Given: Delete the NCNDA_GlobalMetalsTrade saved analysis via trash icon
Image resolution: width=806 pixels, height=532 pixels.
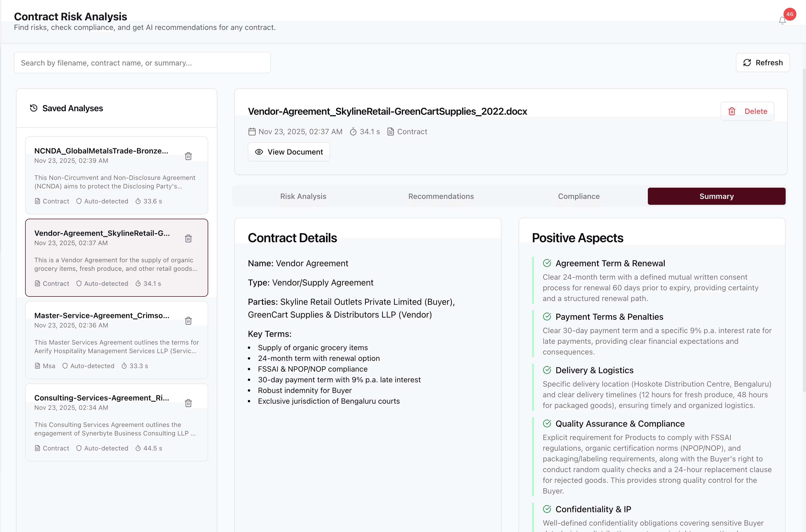Looking at the screenshot, I should 188,156.
